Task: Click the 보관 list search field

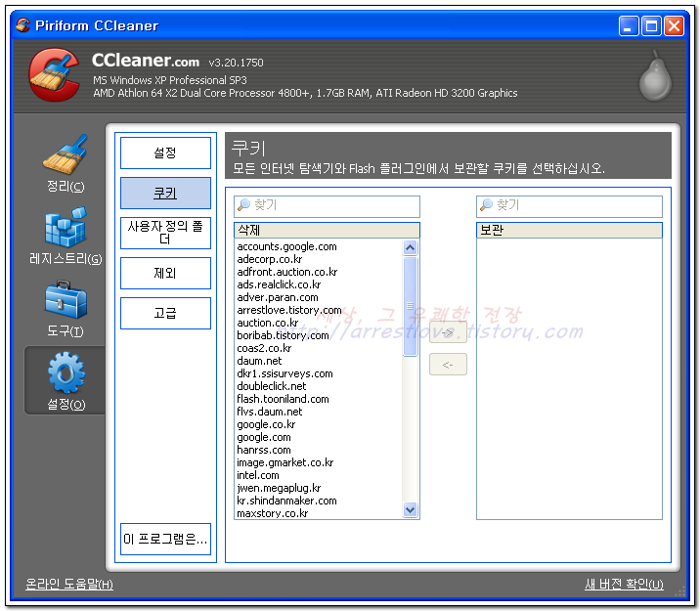Action: tap(570, 205)
